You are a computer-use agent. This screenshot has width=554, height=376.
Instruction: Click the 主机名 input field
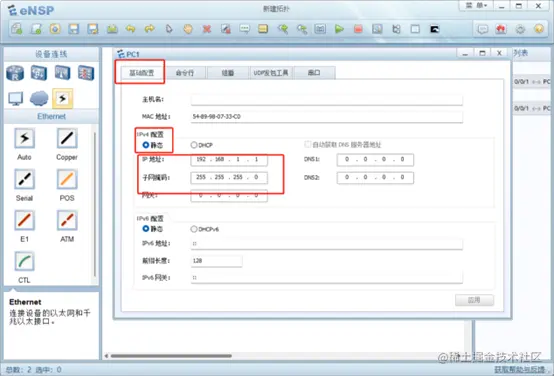click(x=326, y=100)
